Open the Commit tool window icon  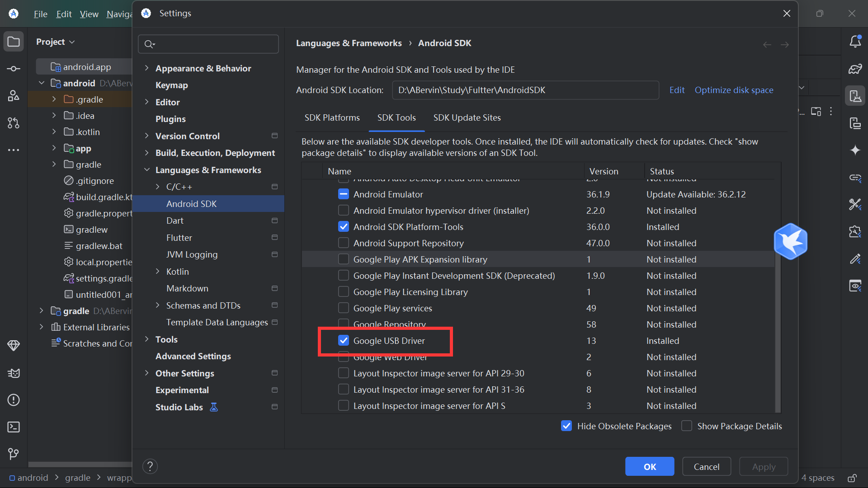click(14, 69)
